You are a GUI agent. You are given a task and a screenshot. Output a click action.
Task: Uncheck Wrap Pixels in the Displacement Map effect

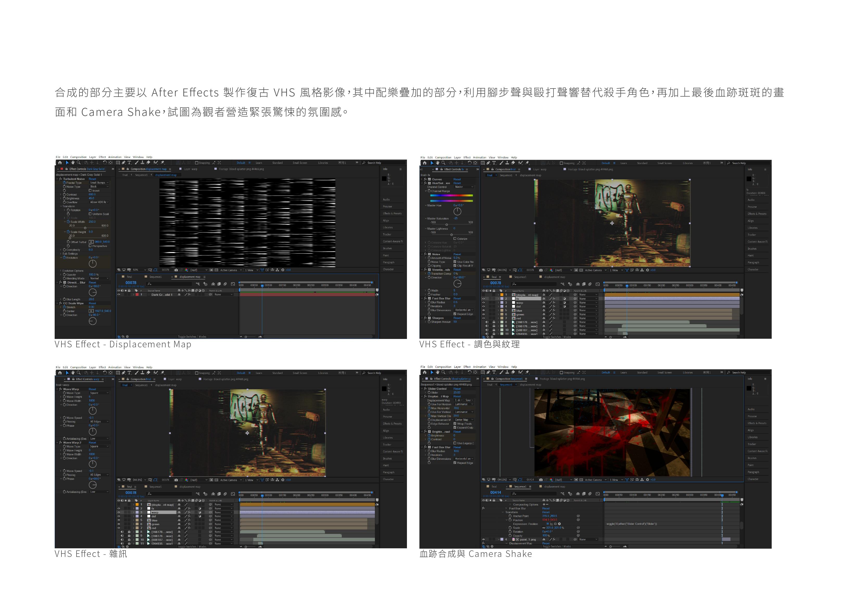[455, 424]
